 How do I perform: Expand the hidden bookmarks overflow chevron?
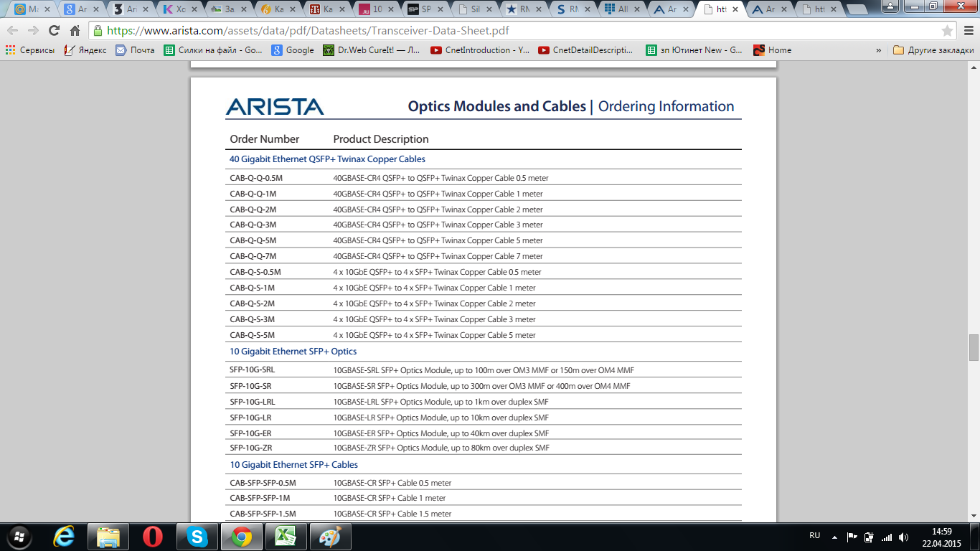point(879,50)
